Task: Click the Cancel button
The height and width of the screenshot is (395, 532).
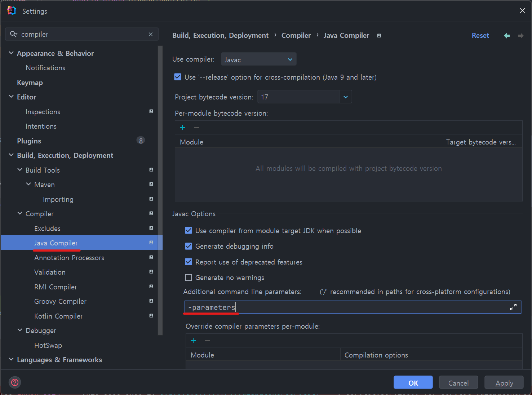Action: click(458, 382)
